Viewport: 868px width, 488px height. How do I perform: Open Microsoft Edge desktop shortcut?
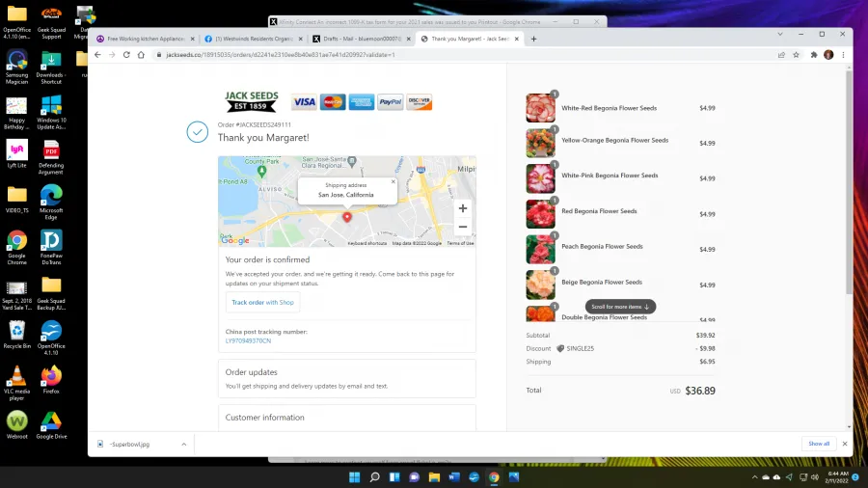click(51, 203)
